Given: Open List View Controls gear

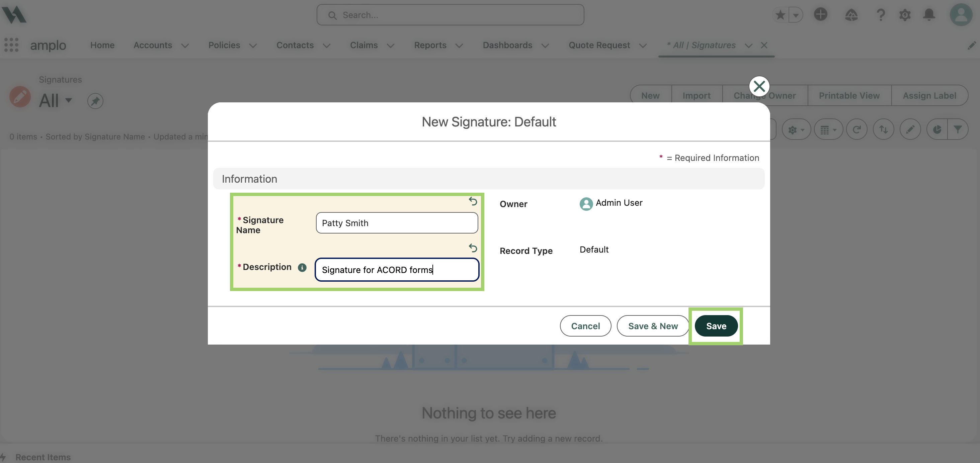Looking at the screenshot, I should pos(796,129).
